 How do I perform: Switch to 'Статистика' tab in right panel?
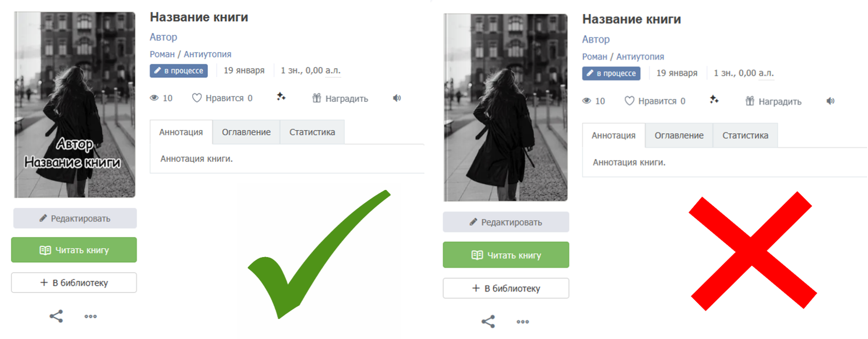tap(745, 136)
